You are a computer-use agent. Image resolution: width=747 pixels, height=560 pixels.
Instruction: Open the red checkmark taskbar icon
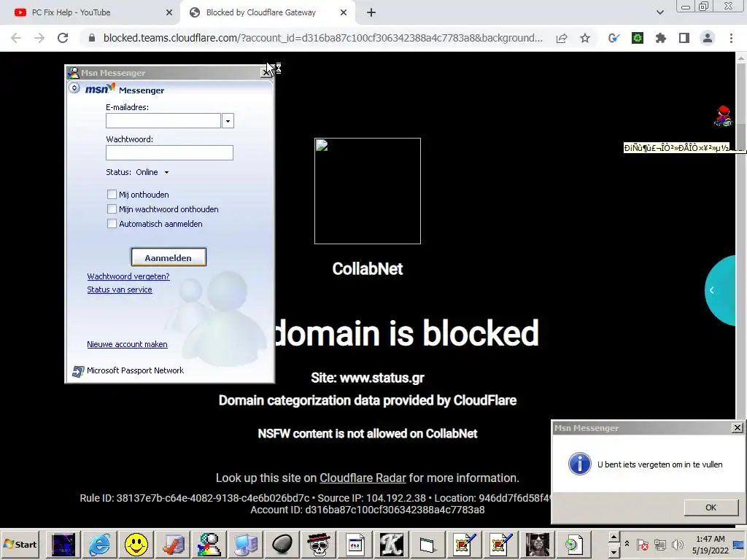[x=173, y=544]
